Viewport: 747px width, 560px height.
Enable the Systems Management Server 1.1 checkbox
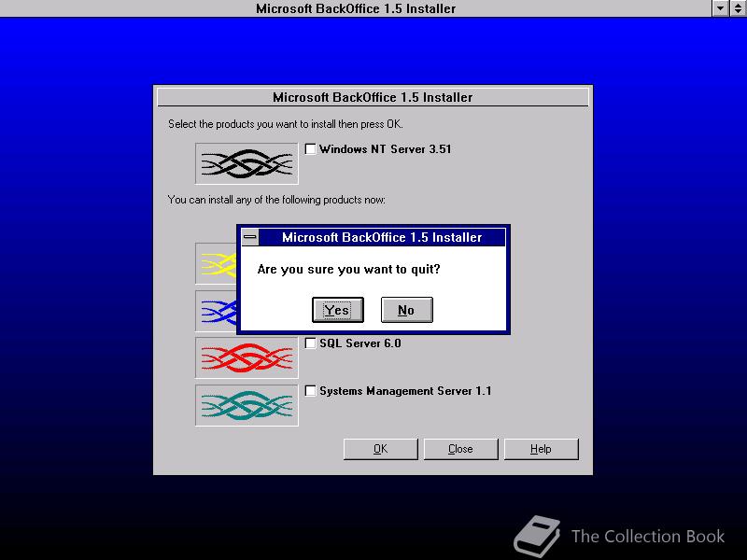[310, 390]
